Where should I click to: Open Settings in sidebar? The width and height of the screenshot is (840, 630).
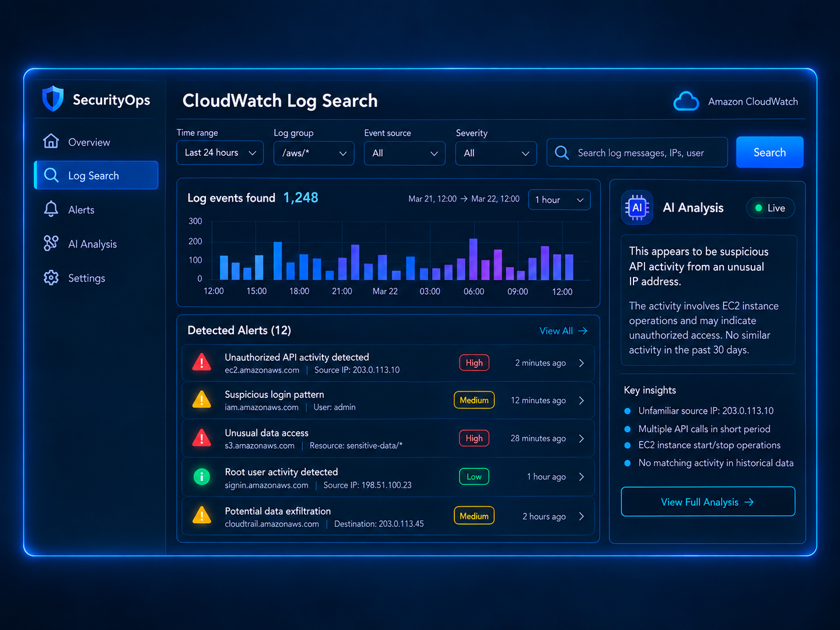[x=96, y=278]
